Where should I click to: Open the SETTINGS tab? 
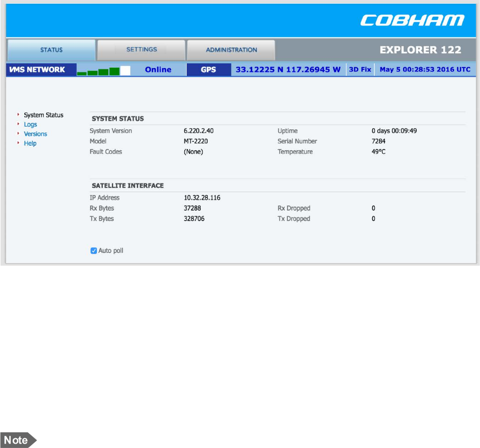(x=141, y=50)
